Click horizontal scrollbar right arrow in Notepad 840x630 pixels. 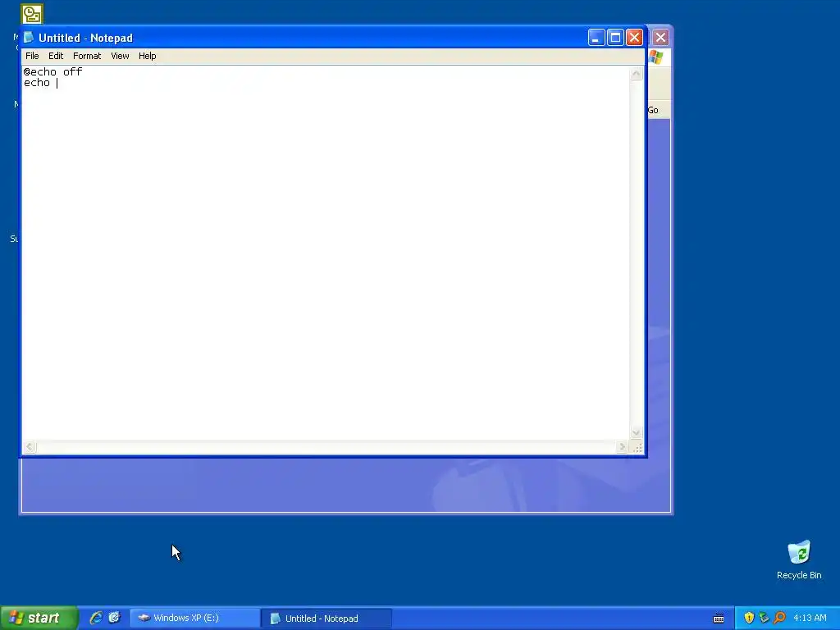click(x=622, y=447)
